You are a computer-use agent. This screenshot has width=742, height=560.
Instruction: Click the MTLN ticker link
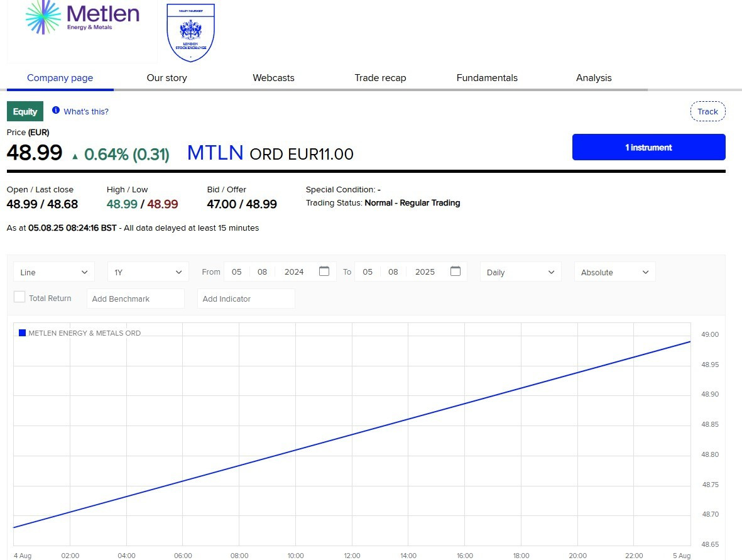(x=216, y=153)
